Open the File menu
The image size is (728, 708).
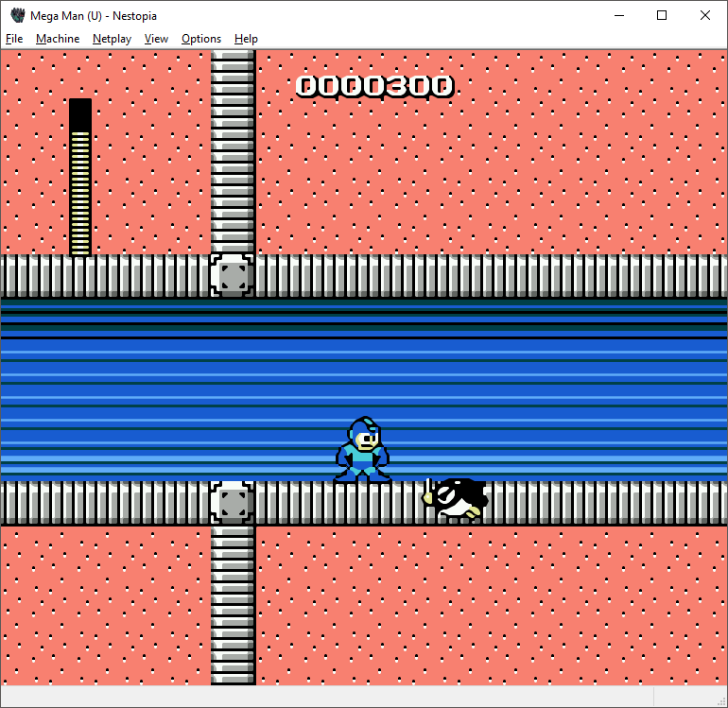14,39
